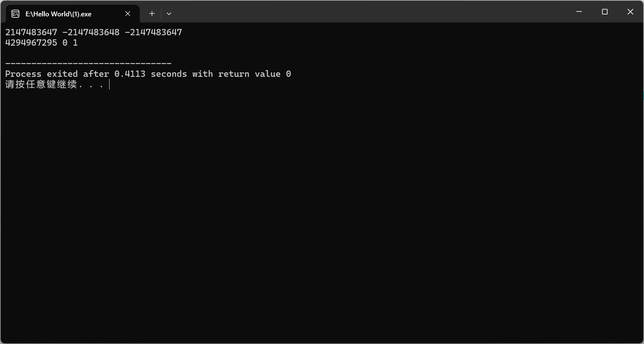This screenshot has width=644, height=344.
Task: Click the 4294967295 number in output
Action: [x=31, y=43]
